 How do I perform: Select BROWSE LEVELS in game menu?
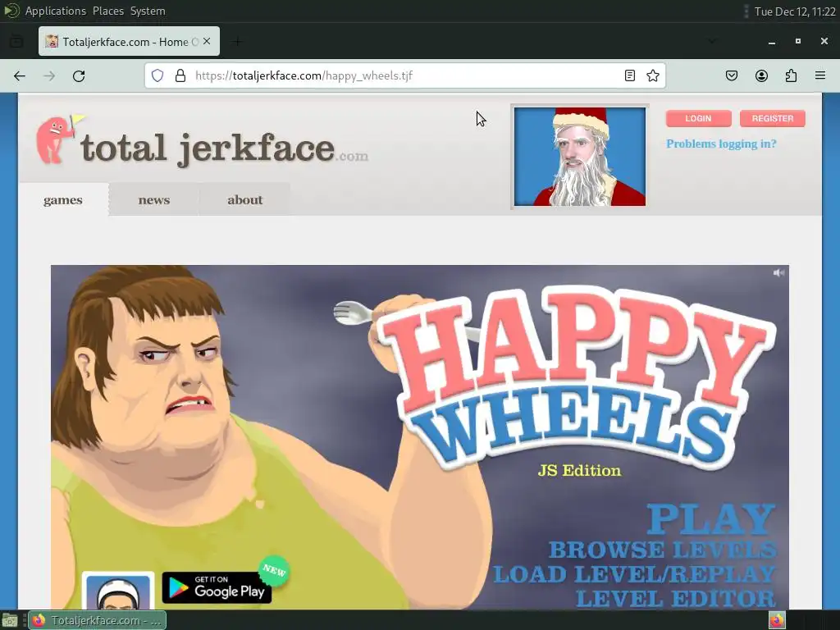(663, 550)
